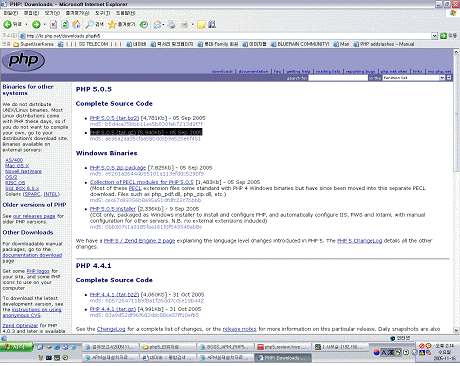Screen dimensions: 460x366
Task: Open the 즐겨찾기(A) Favorites menu
Action: pos(77,13)
